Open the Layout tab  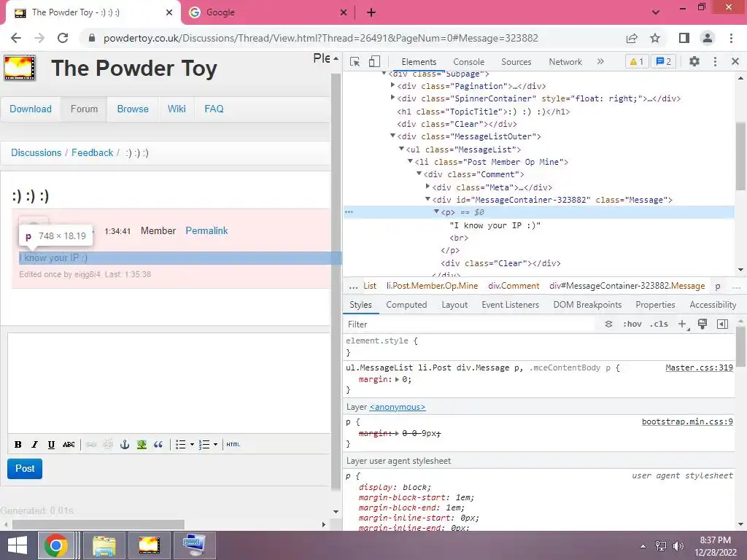[x=454, y=305]
